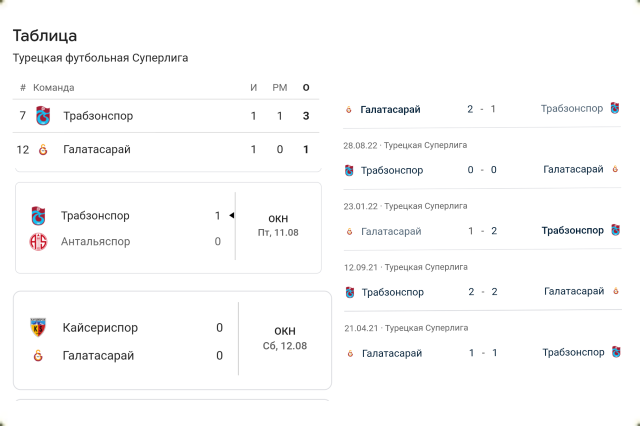Screen dimensions: 640x426
Task: Click Galatasaray crest in Kayserispor match card
Action: tap(40, 356)
